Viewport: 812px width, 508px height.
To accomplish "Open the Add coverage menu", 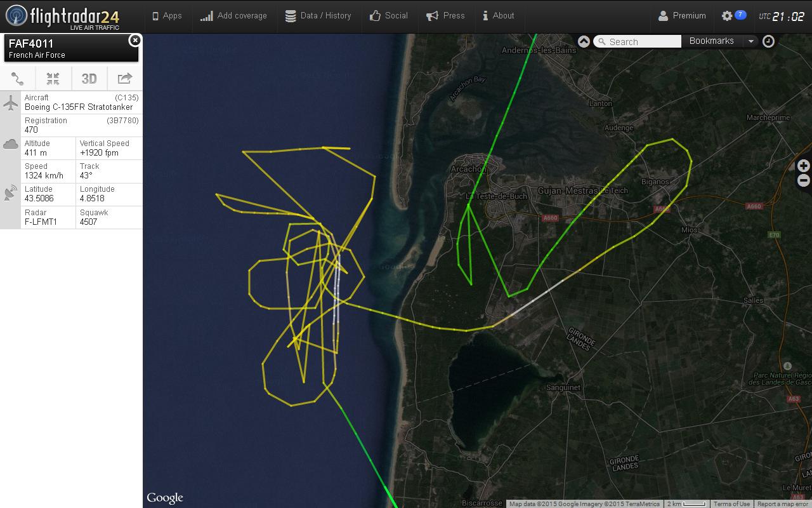I will (x=233, y=16).
